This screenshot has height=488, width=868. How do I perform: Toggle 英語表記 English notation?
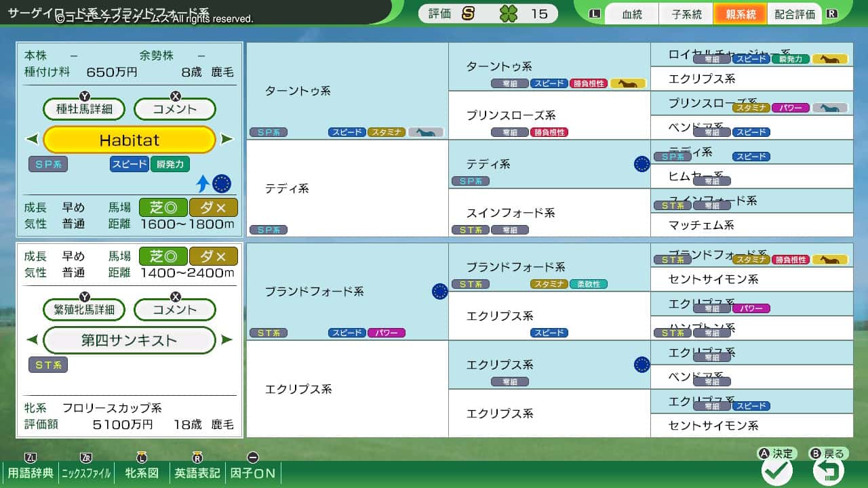click(197, 472)
